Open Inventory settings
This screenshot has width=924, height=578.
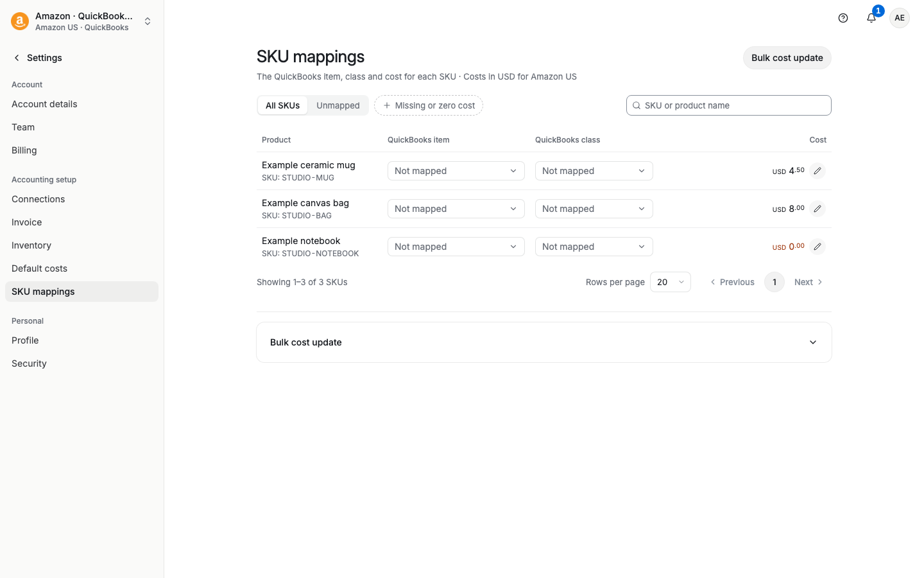click(x=81, y=245)
